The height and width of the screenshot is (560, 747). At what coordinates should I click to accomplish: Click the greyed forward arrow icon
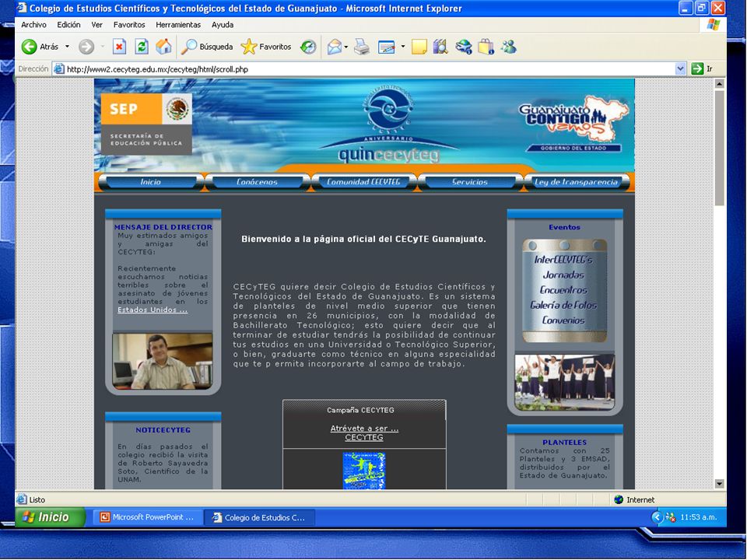[x=86, y=47]
